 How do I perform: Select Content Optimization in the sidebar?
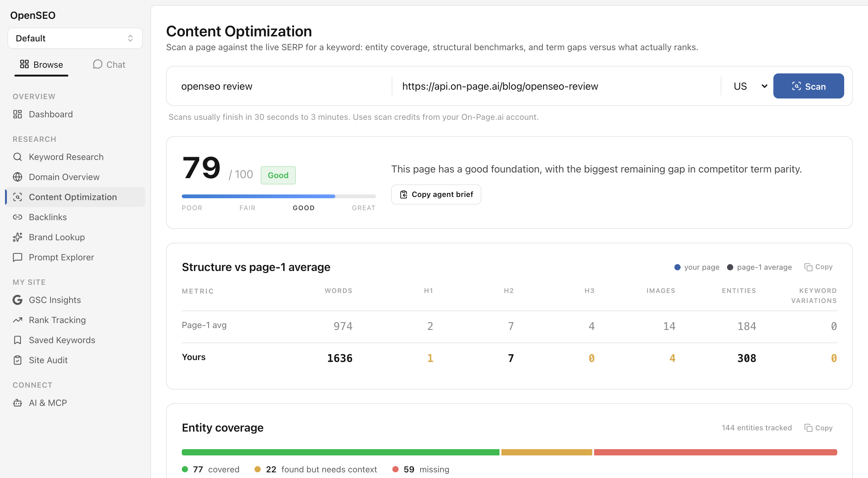(x=75, y=197)
